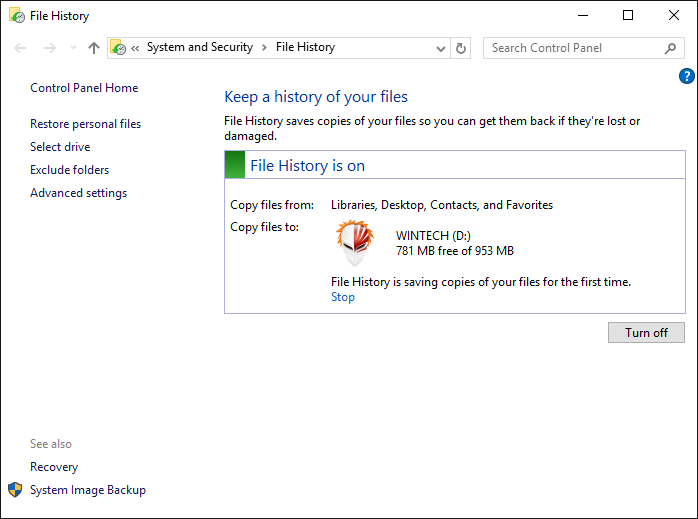Go up one level with the up arrow

93,48
